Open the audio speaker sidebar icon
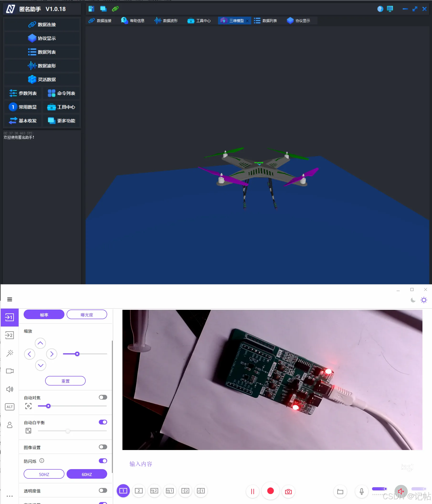The height and width of the screenshot is (504, 432). click(x=10, y=389)
